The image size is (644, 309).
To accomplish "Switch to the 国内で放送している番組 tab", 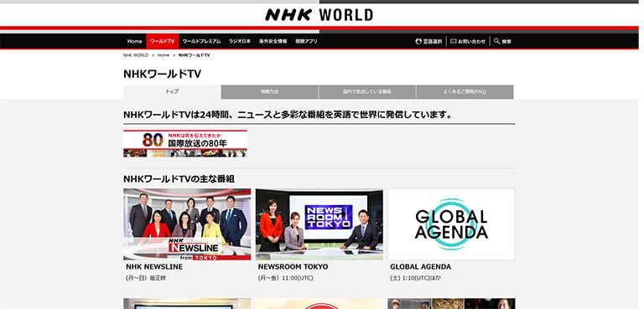I will click(367, 92).
